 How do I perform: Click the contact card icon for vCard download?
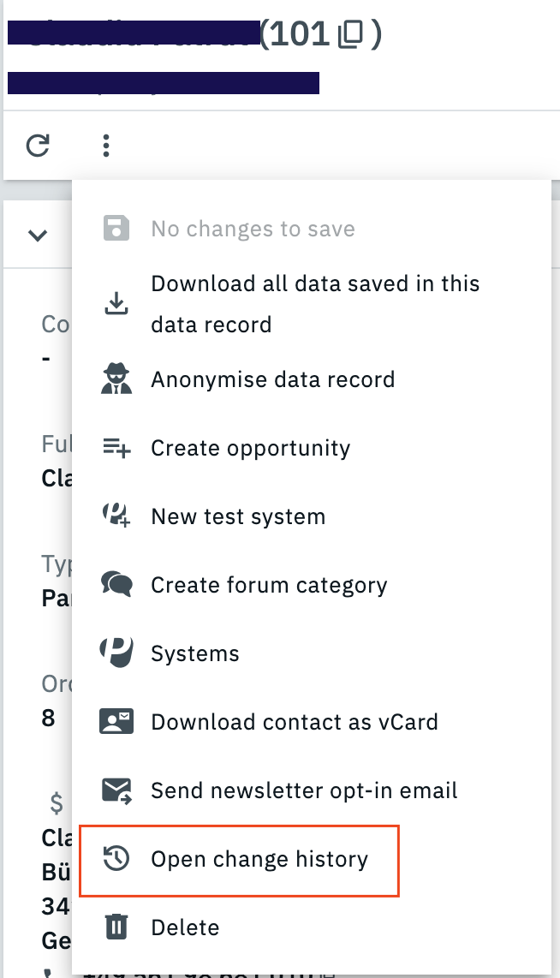point(116,721)
